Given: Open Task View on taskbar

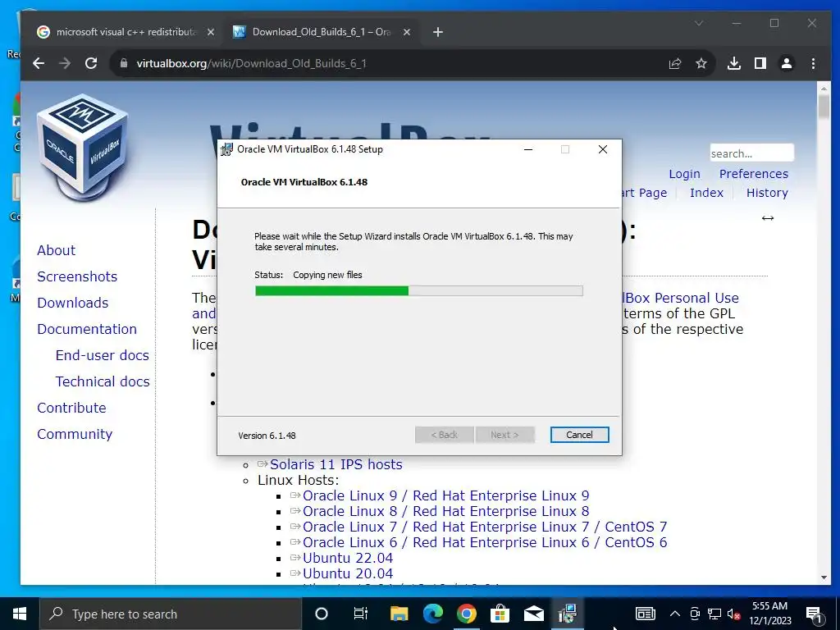Looking at the screenshot, I should click(x=361, y=614).
